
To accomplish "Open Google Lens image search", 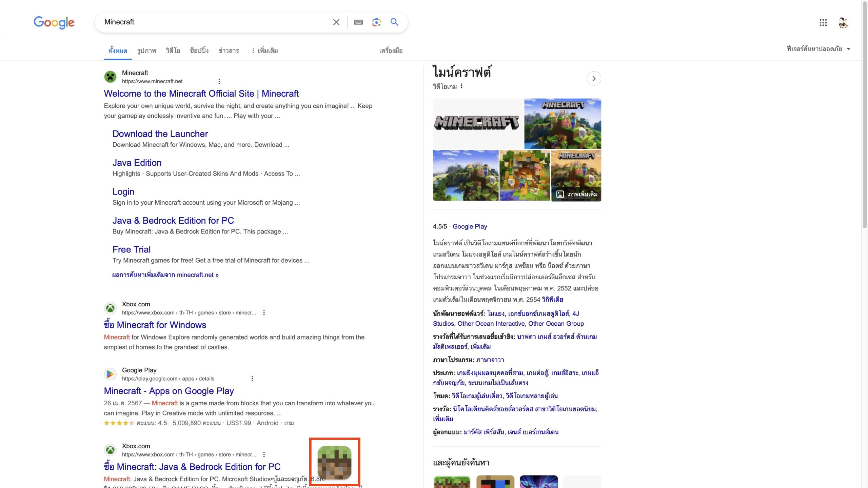I will point(376,22).
